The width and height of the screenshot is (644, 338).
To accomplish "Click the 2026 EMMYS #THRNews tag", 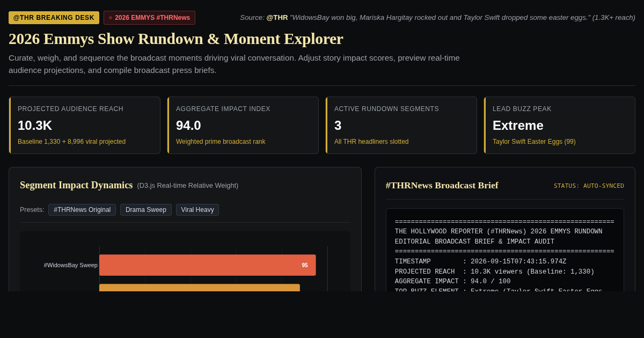I will [x=149, y=18].
